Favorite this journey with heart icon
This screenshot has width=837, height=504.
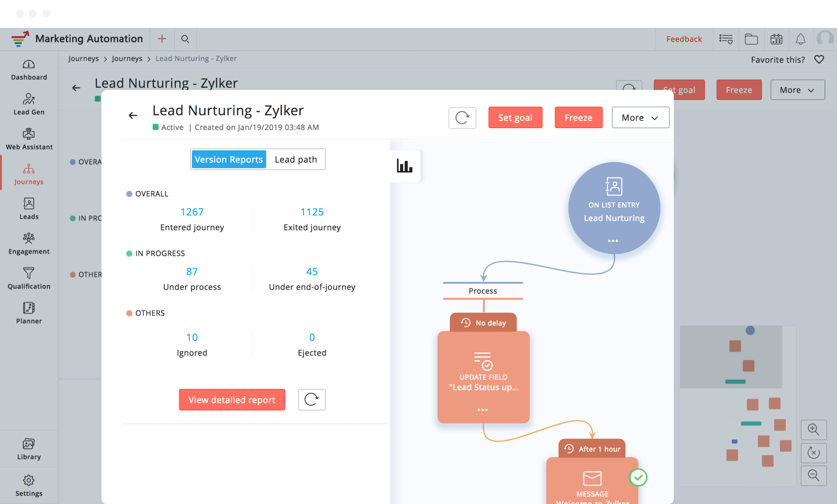point(819,60)
